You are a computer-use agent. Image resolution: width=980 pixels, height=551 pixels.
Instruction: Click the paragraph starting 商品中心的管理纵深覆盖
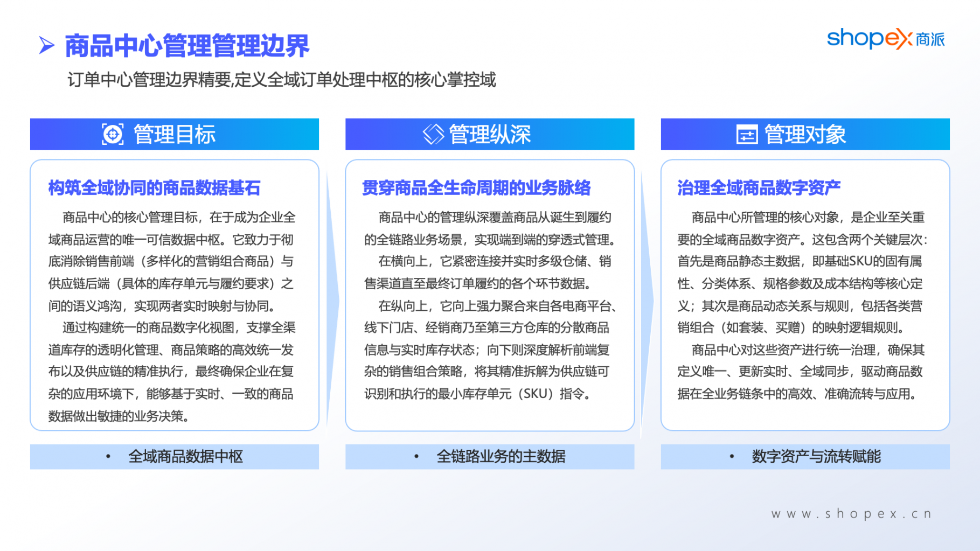(490, 228)
